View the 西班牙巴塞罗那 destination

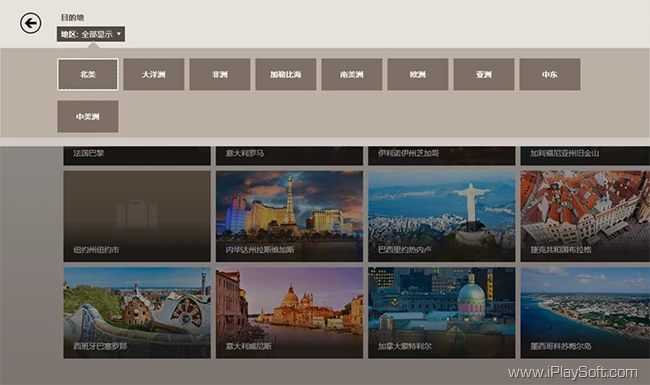click(x=137, y=312)
